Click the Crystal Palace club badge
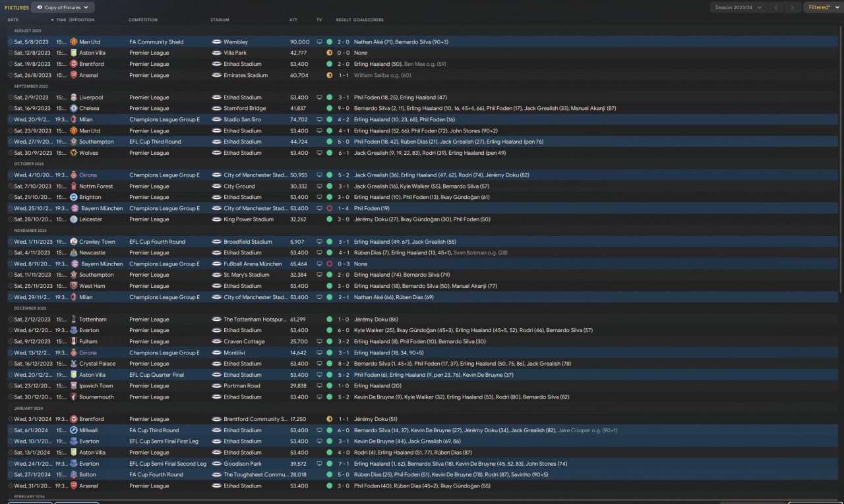Viewport: 844px width, 504px height. click(x=74, y=364)
